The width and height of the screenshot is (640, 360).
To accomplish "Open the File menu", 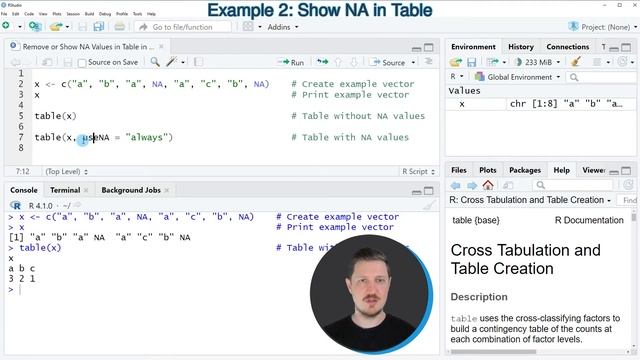I will click(x=4, y=14).
